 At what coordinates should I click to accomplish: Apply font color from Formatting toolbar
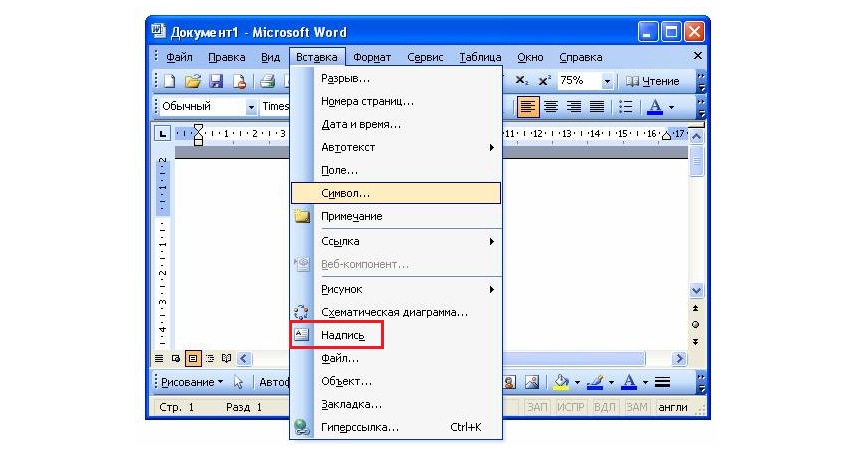tap(655, 107)
